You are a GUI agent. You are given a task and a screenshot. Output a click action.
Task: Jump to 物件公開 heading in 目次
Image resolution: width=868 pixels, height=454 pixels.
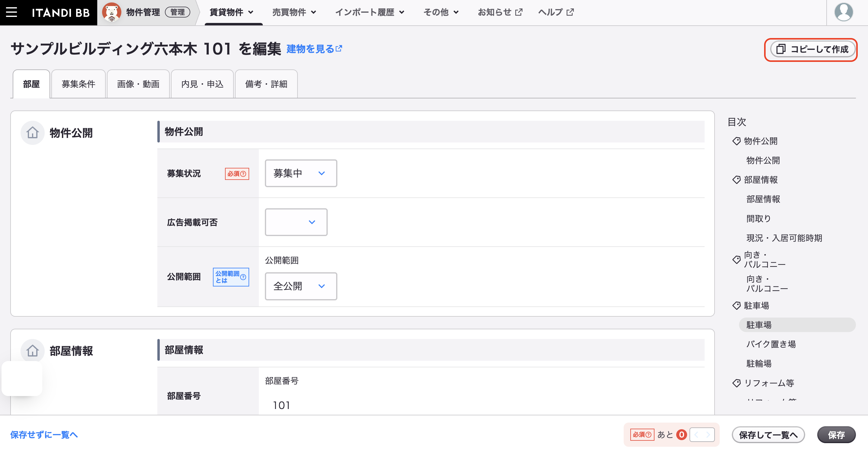[760, 141]
